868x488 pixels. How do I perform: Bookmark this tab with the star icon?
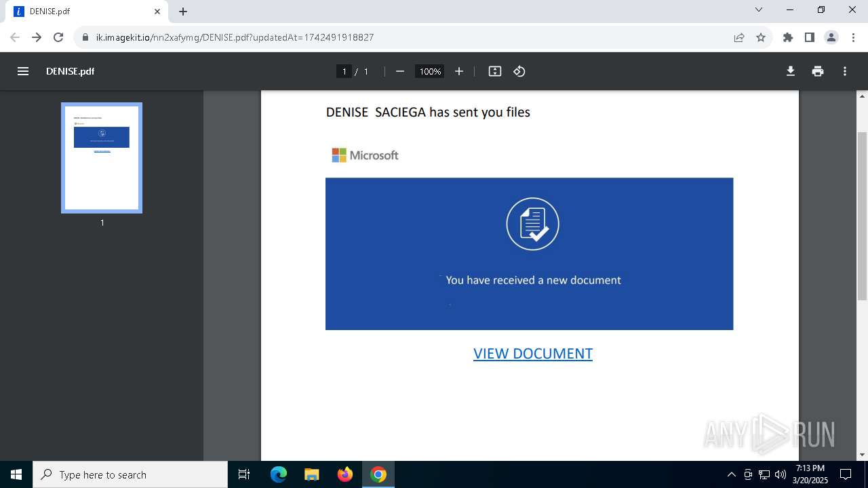(x=761, y=37)
